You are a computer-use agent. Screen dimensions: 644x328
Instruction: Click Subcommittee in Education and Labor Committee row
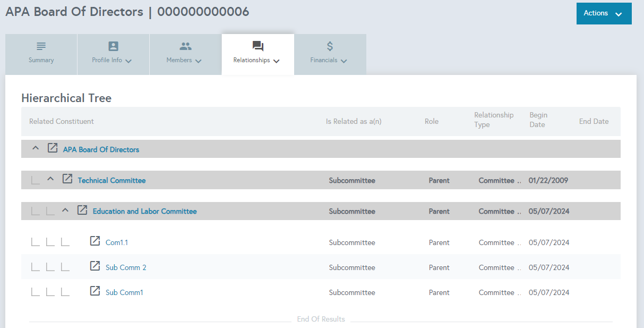352,212
